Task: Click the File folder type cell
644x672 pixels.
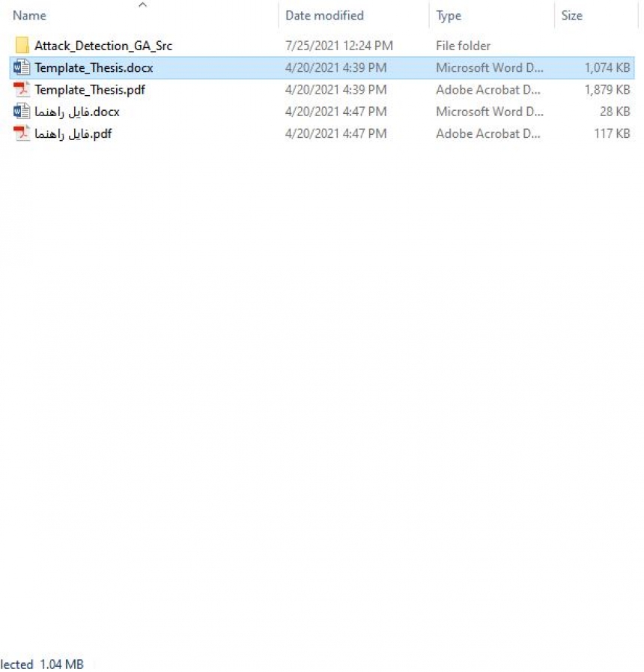Action: coord(464,46)
